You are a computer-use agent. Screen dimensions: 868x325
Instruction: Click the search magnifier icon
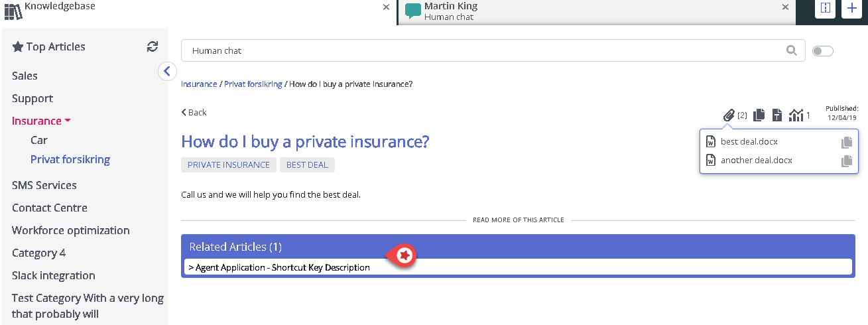[x=791, y=50]
